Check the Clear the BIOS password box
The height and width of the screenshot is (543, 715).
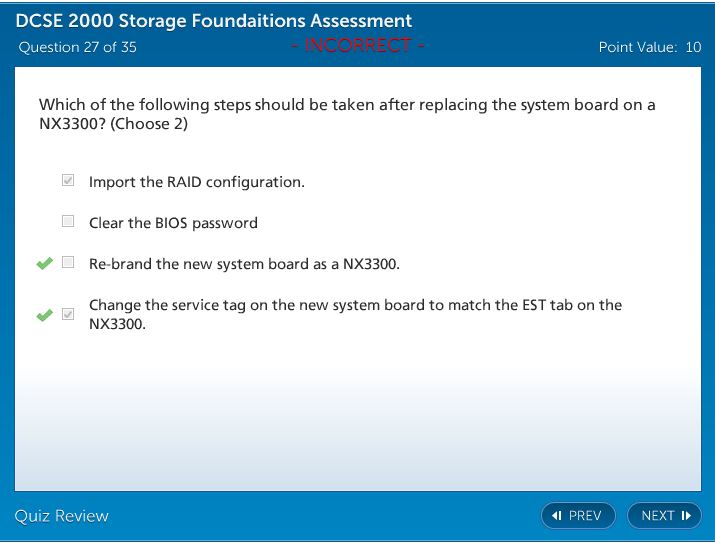68,222
